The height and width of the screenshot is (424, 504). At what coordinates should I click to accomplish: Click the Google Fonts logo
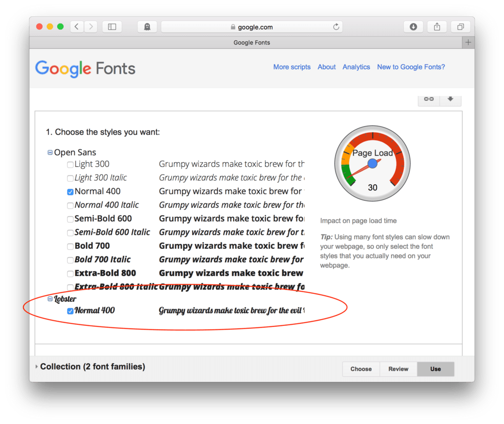click(x=85, y=68)
